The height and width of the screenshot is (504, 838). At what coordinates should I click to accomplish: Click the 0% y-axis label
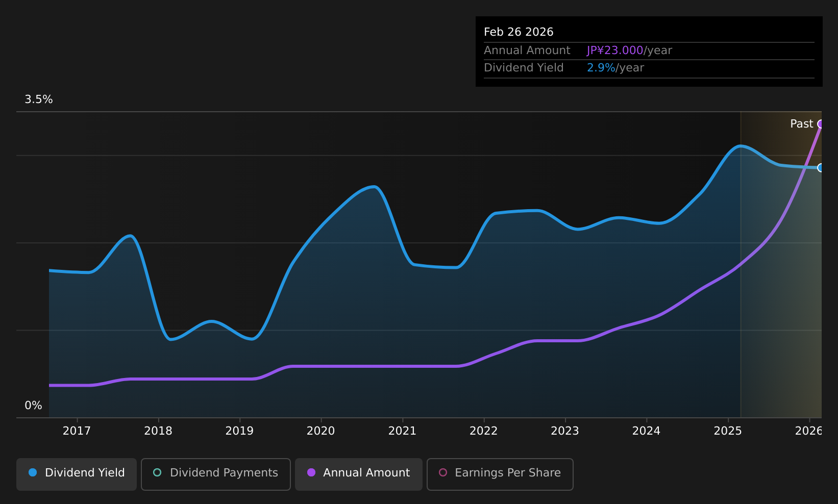coord(33,406)
